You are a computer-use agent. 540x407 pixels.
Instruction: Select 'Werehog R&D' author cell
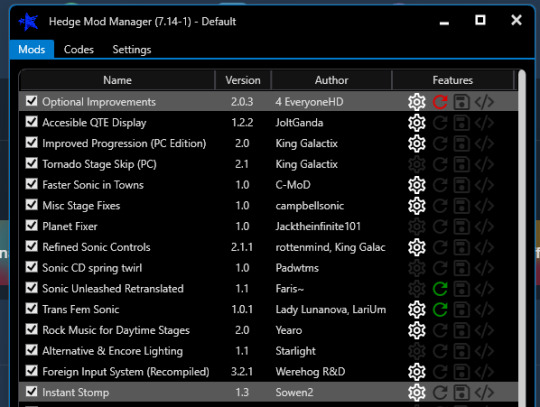tap(310, 372)
